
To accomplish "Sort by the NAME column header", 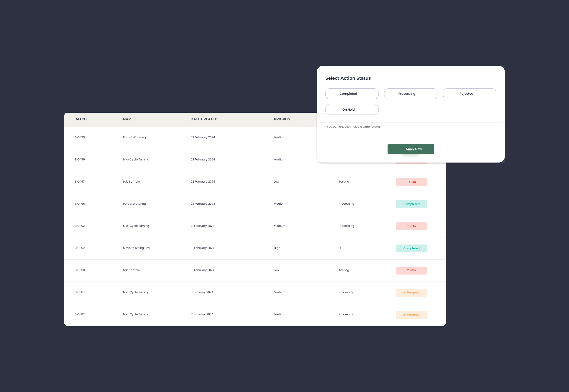I will (128, 119).
